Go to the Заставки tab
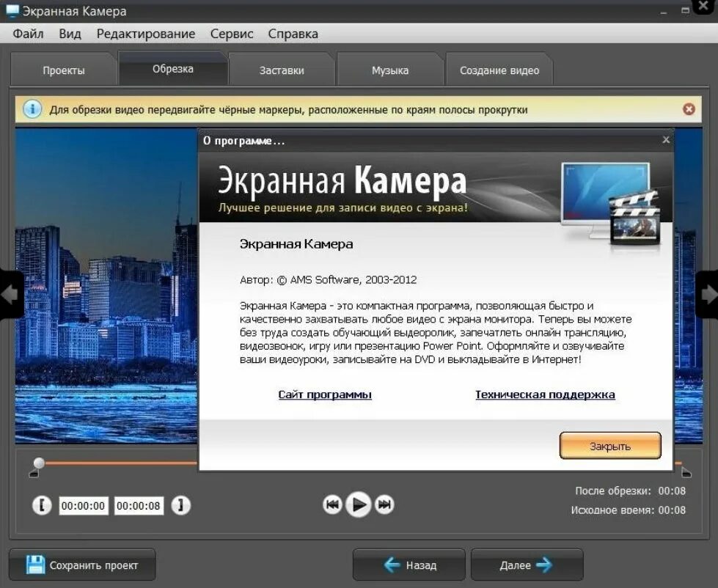 pyautogui.click(x=282, y=70)
